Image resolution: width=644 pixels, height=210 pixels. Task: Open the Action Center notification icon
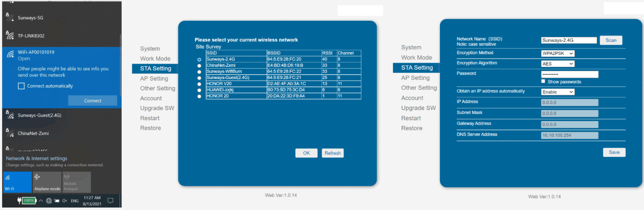coord(110,201)
